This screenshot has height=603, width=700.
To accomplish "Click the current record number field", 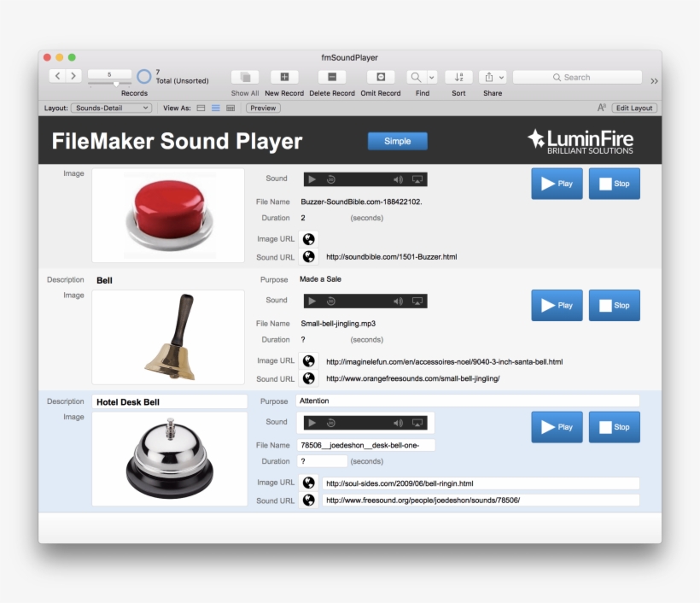I will (x=109, y=74).
